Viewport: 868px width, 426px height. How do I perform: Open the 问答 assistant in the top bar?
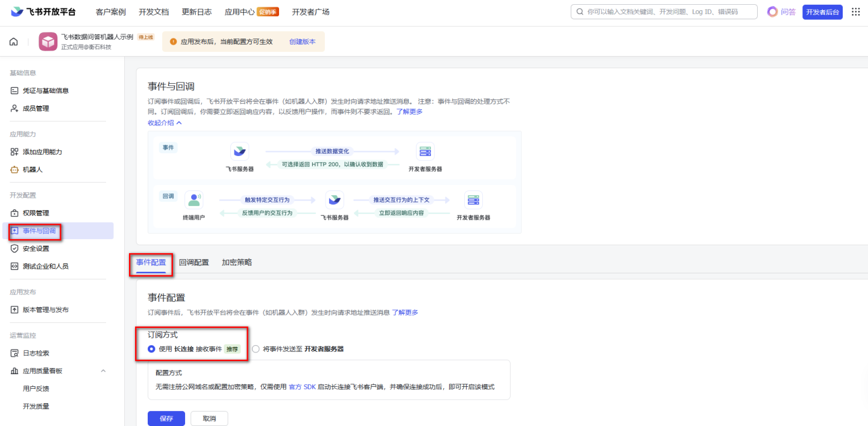782,11
